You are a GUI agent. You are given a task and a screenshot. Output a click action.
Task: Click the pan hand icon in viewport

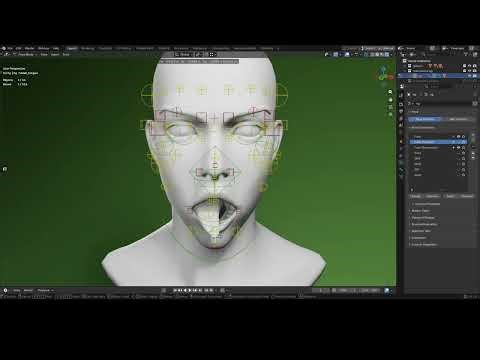tap(390, 100)
